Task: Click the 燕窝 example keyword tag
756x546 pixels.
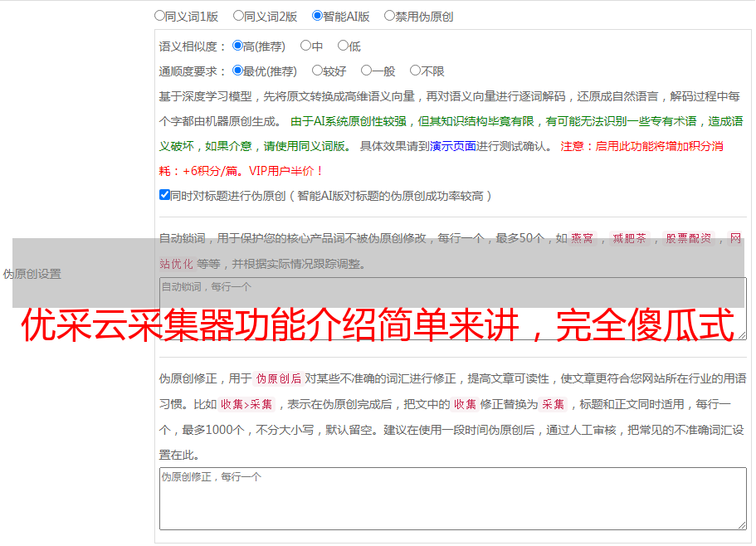Action: pyautogui.click(x=583, y=238)
